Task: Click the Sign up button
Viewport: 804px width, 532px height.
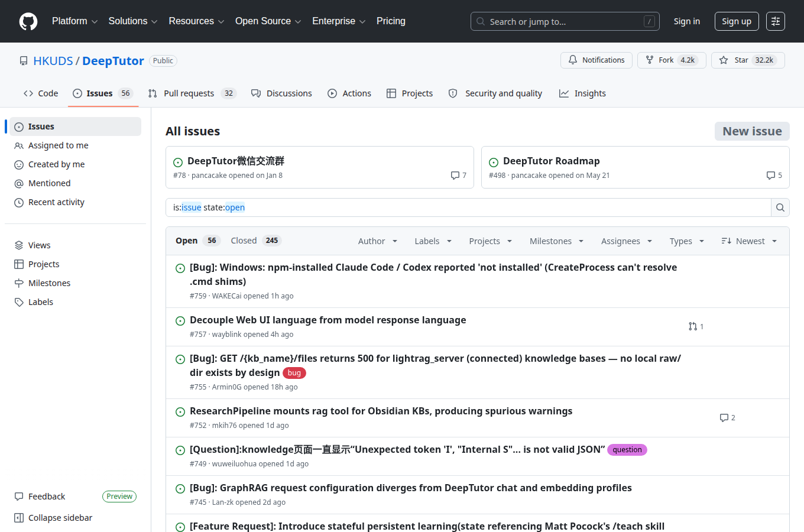Action: tap(736, 21)
